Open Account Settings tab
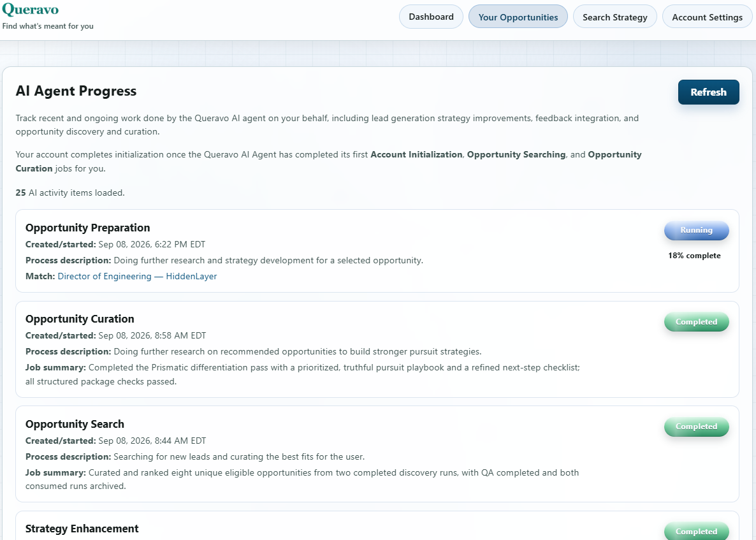Viewport: 756px width, 540px height. [707, 17]
